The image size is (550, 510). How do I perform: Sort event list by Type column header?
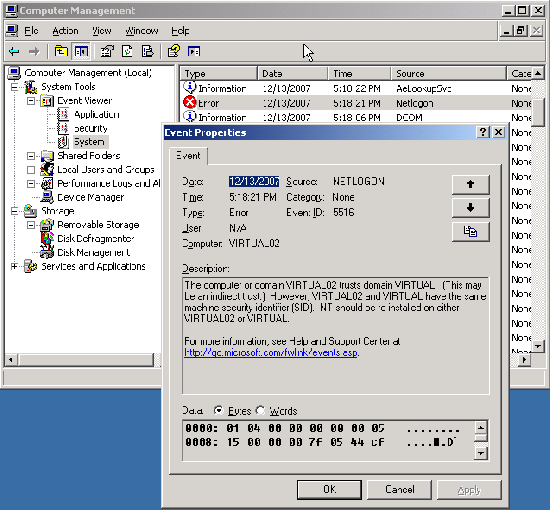point(219,74)
